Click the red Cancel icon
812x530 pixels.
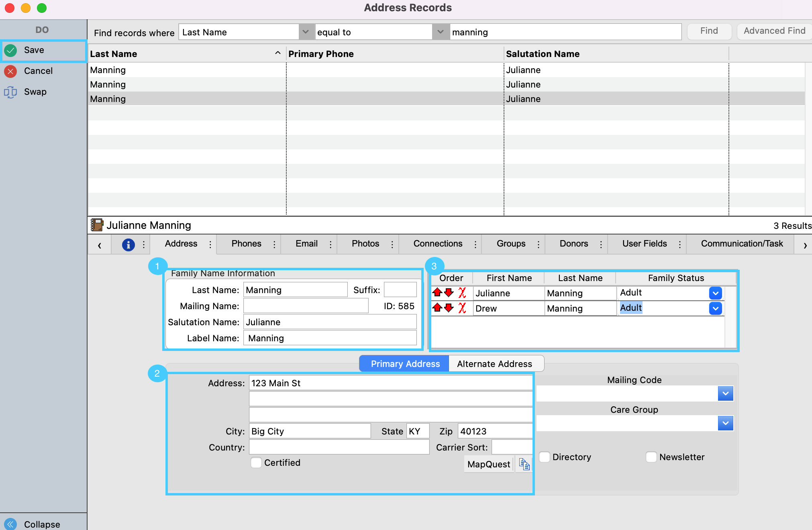point(11,71)
